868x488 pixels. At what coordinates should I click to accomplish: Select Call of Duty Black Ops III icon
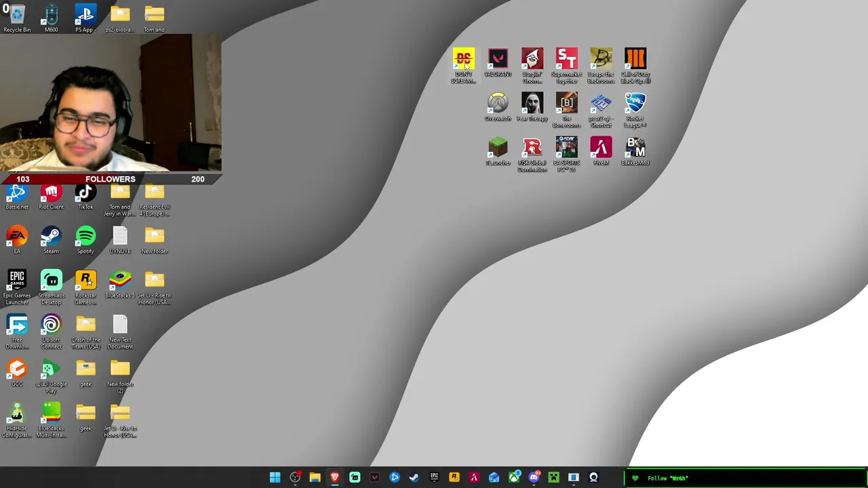(635, 66)
